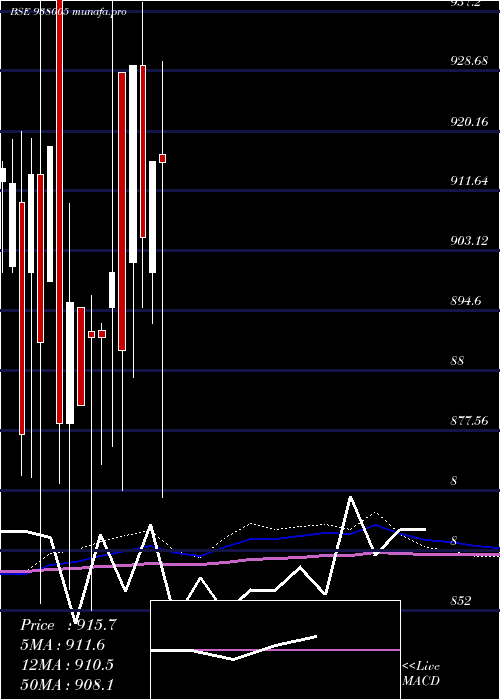The height and width of the screenshot is (700, 500).
Task: Select the 911.64 price axis label
Action: click(469, 181)
